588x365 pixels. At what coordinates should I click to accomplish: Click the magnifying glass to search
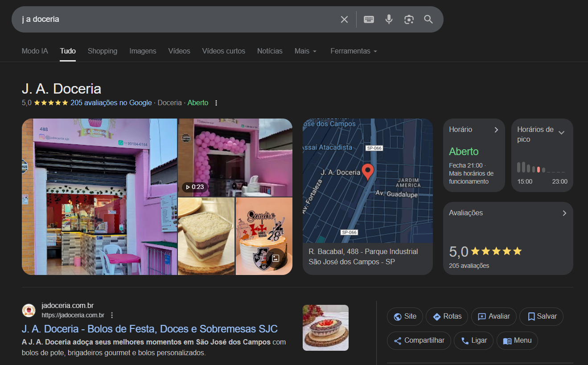pyautogui.click(x=428, y=19)
